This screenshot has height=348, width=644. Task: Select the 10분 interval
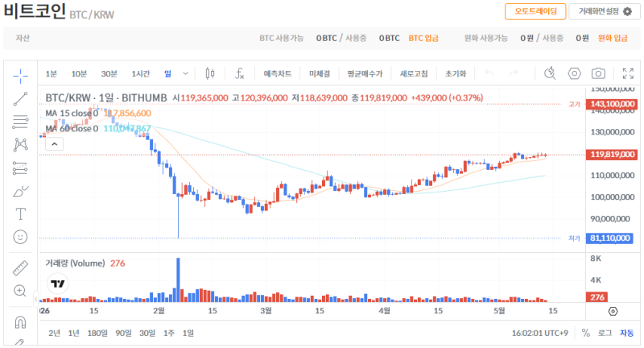(x=79, y=73)
